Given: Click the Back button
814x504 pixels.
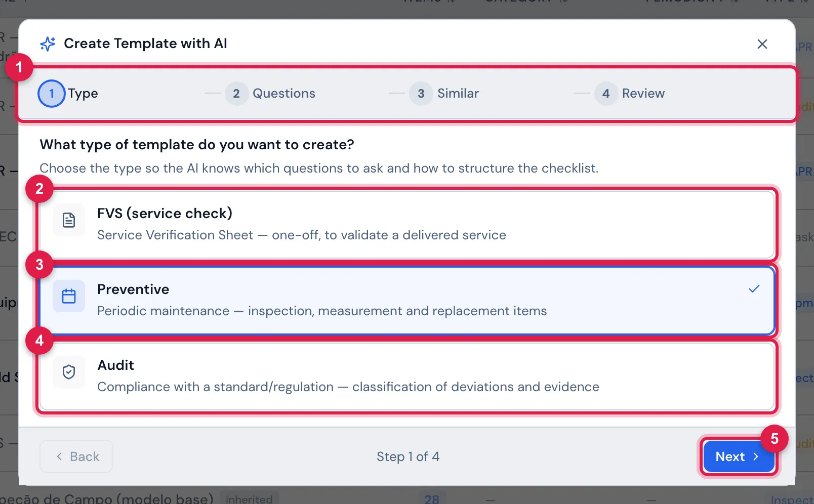Looking at the screenshot, I should (x=76, y=456).
